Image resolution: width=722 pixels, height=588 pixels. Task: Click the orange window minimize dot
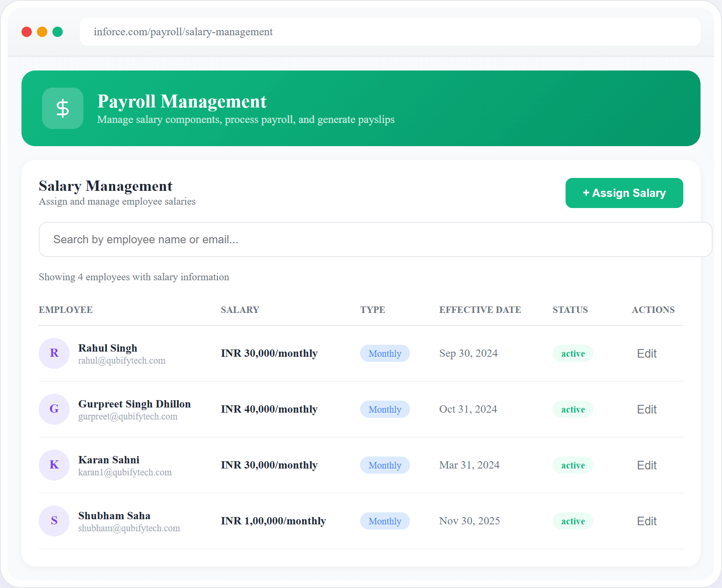click(x=42, y=32)
